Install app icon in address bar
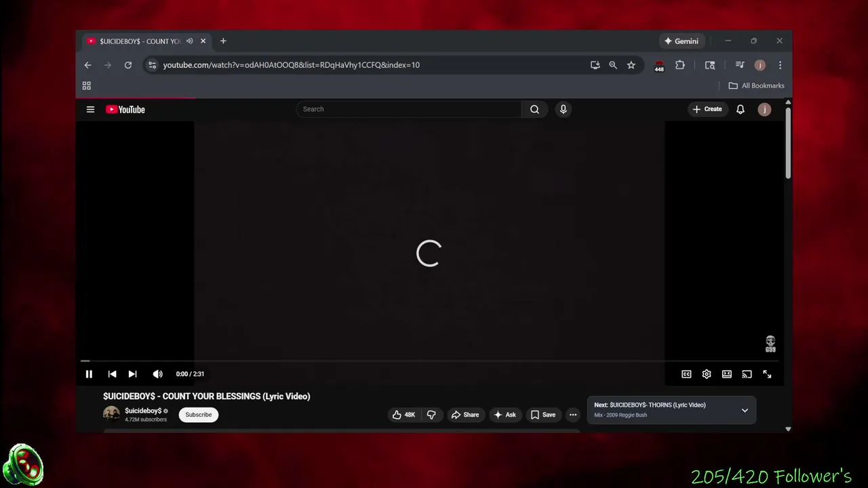The height and width of the screenshot is (488, 868). click(x=595, y=65)
